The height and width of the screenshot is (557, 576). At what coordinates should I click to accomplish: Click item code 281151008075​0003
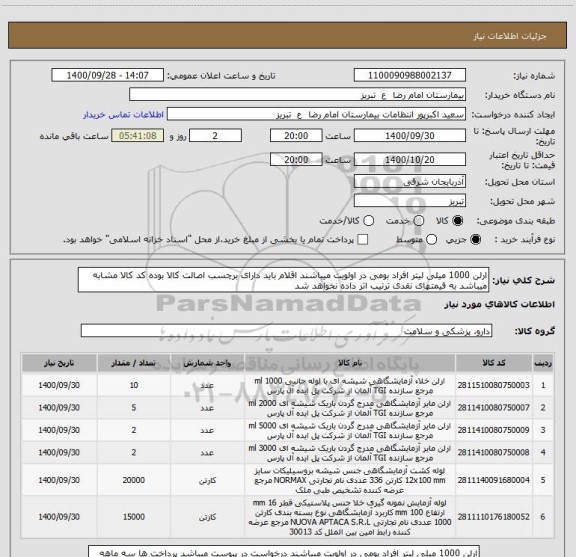tap(493, 385)
